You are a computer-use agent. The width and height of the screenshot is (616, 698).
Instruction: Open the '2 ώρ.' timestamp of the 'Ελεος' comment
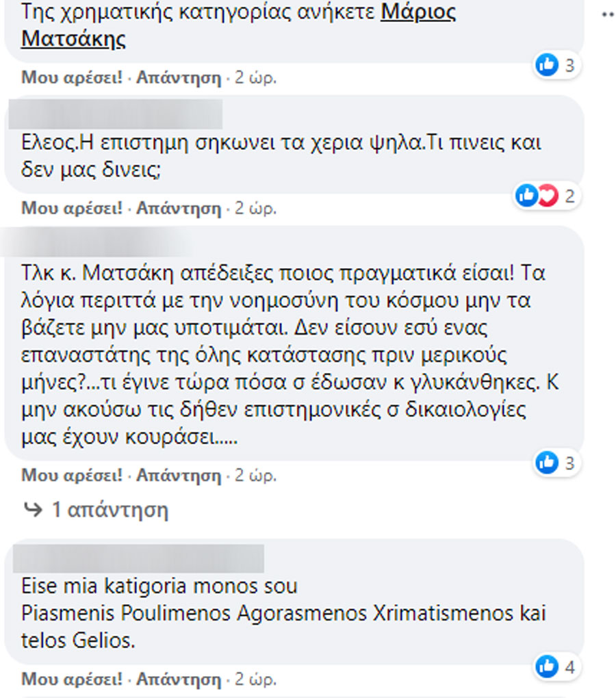256,208
